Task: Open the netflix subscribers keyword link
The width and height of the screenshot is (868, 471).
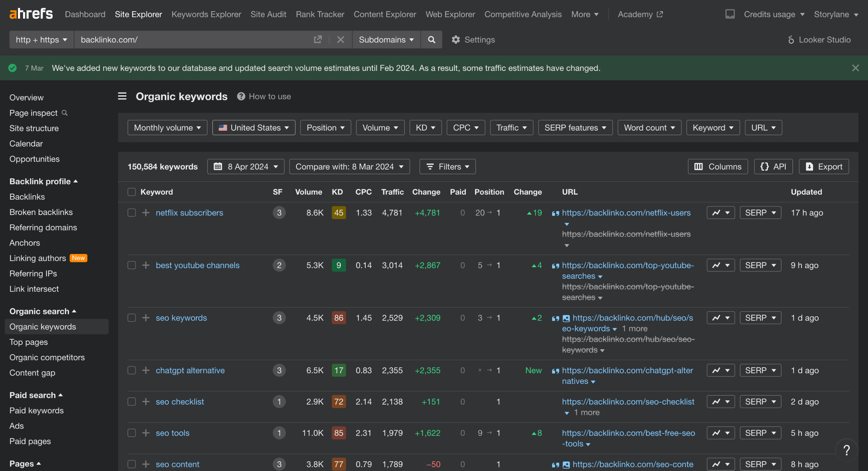Action: coord(189,213)
